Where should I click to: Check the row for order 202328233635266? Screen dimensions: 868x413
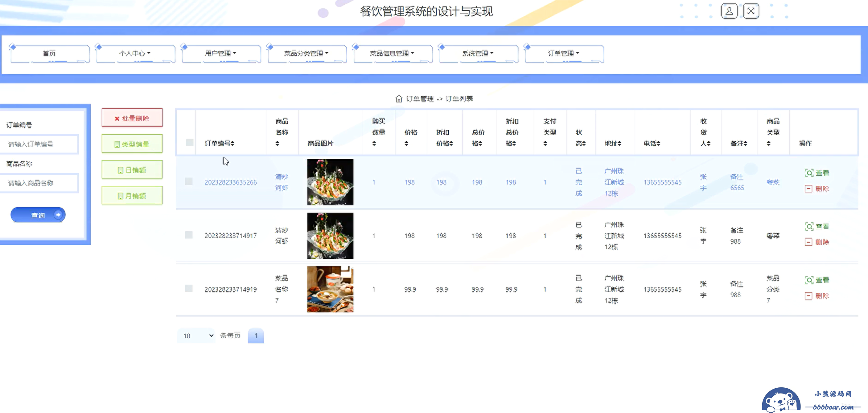pyautogui.click(x=189, y=181)
